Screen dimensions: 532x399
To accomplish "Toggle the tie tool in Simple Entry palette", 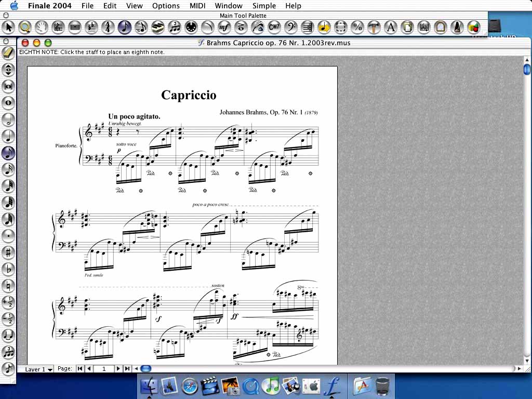I will 8,336.
